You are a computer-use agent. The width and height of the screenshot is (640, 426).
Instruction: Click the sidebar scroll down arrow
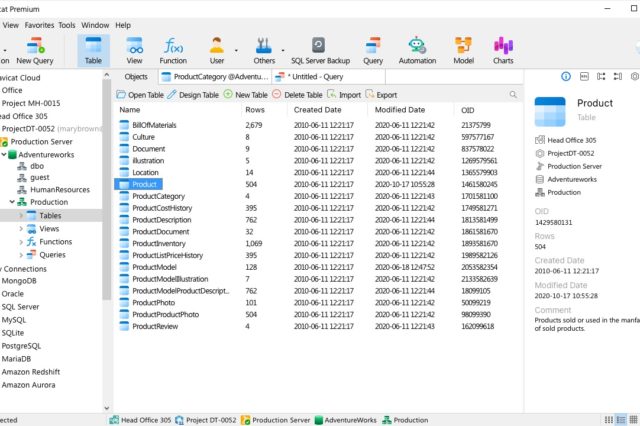tap(107, 408)
